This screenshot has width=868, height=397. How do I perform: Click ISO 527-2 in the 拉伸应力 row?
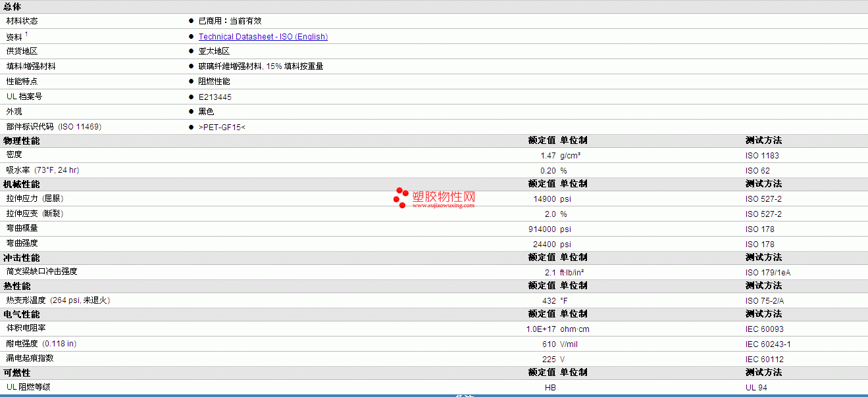[763, 199]
